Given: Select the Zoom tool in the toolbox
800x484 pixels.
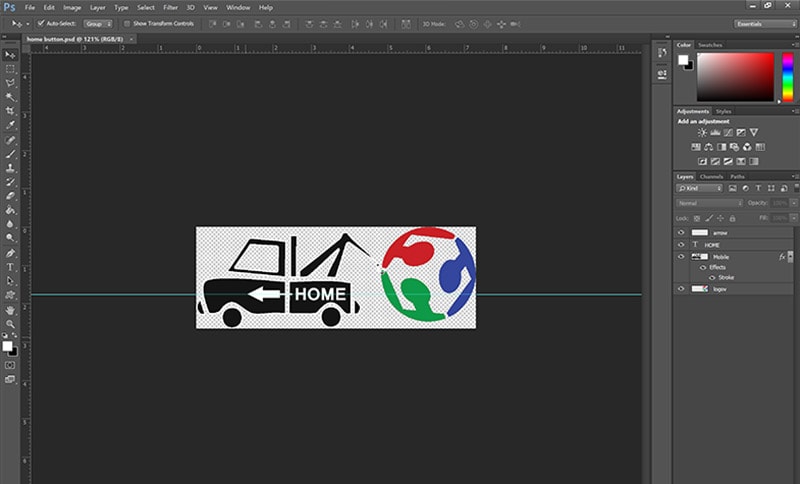Looking at the screenshot, I should click(10, 324).
